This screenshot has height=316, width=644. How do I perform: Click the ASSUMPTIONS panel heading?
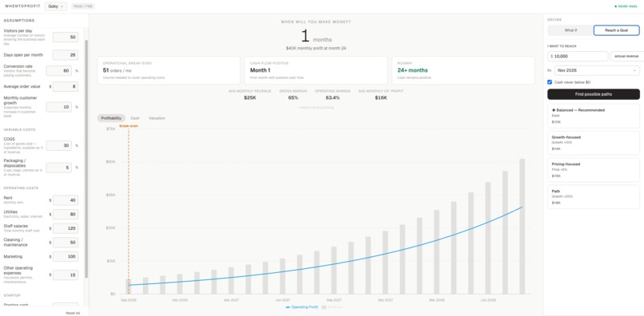(19, 21)
